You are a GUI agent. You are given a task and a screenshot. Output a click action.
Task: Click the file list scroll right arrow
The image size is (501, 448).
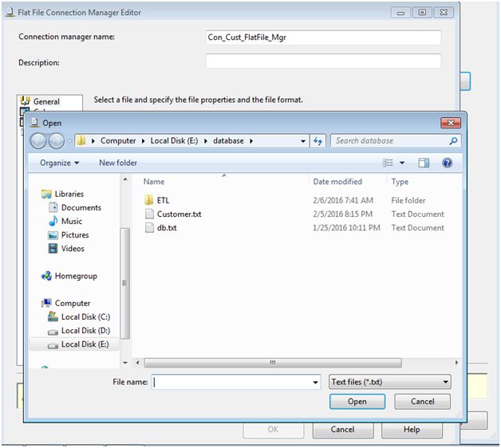point(456,363)
